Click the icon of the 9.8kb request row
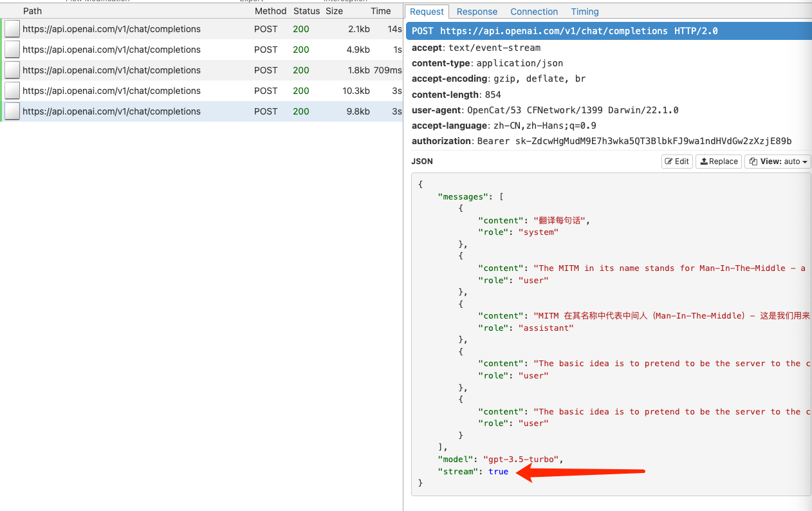812x511 pixels. [12, 111]
